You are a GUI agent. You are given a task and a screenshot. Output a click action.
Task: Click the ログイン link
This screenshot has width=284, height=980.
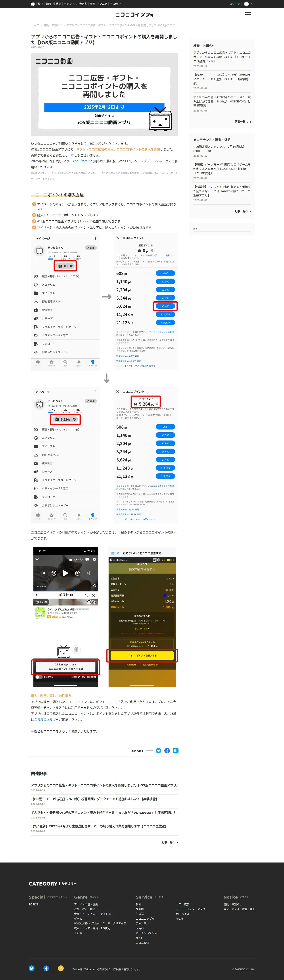pos(235,4)
